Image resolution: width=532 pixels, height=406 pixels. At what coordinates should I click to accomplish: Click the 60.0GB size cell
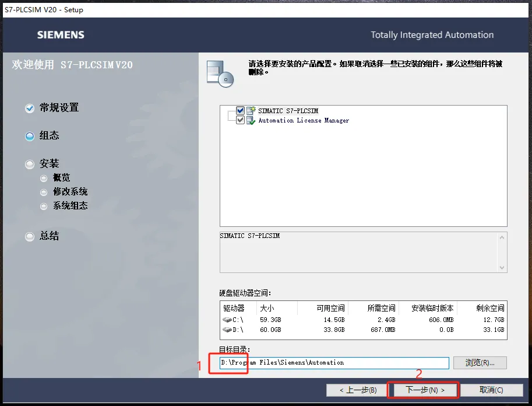(270, 330)
